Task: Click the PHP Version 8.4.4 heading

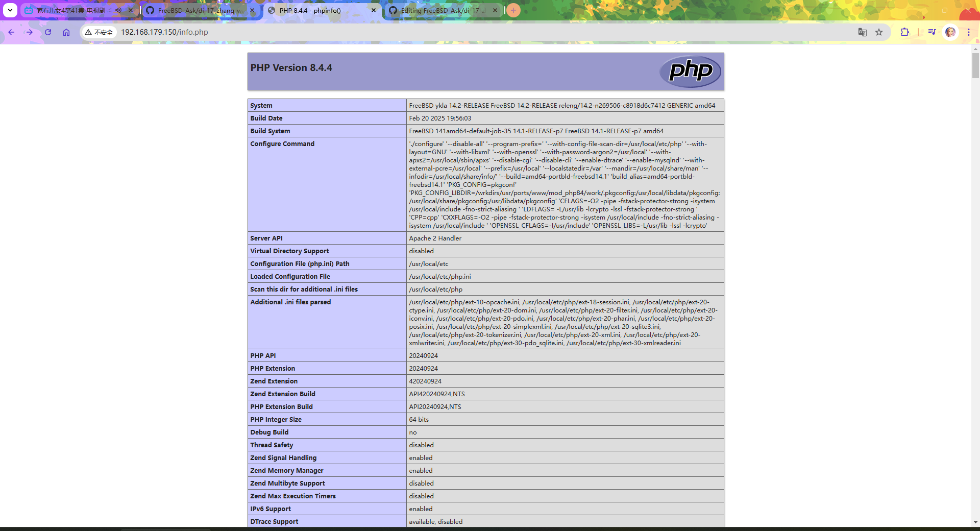Action: (291, 68)
